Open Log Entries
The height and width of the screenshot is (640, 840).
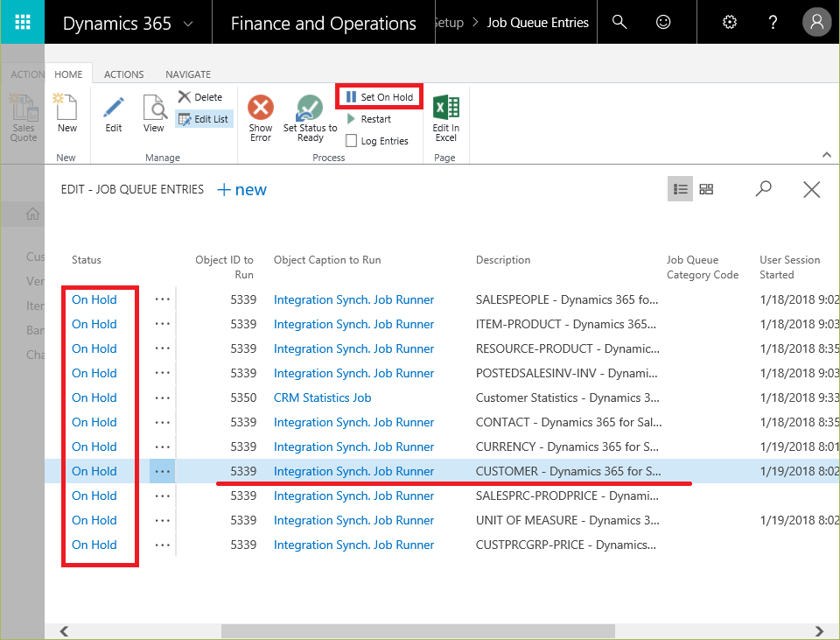tap(377, 141)
